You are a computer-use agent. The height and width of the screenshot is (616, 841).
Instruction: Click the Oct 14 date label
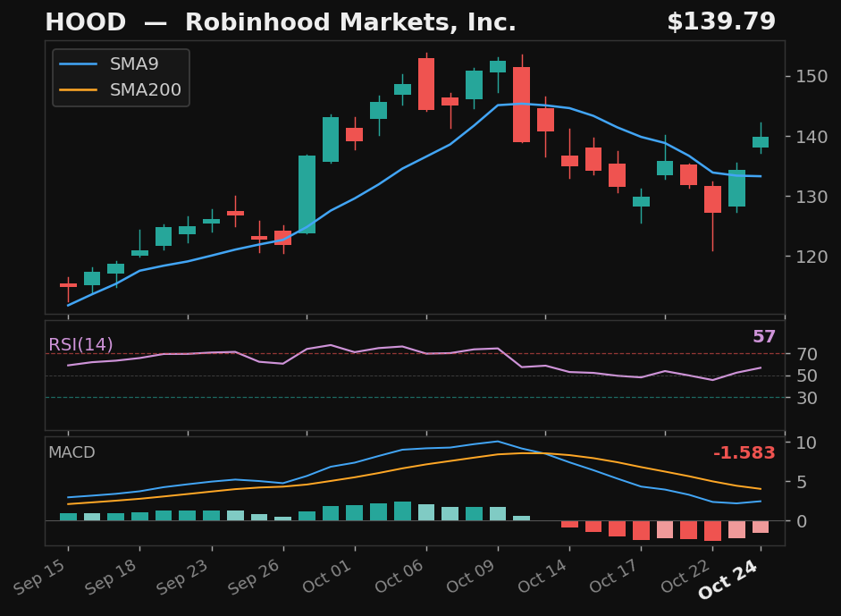pos(542,577)
